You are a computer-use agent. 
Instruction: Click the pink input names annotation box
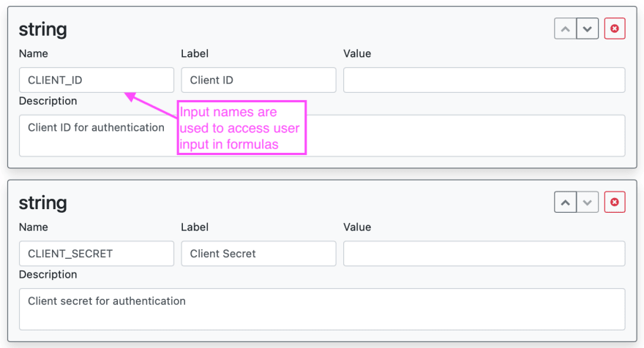point(241,128)
